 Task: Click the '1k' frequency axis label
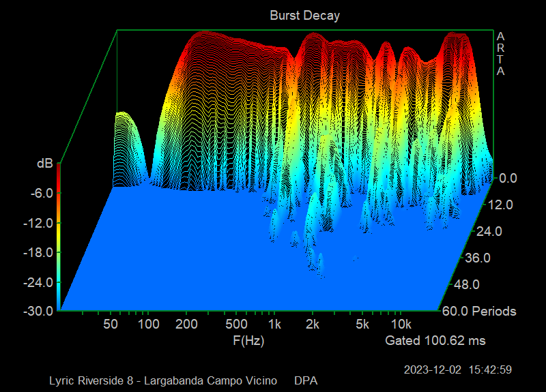coord(274,325)
